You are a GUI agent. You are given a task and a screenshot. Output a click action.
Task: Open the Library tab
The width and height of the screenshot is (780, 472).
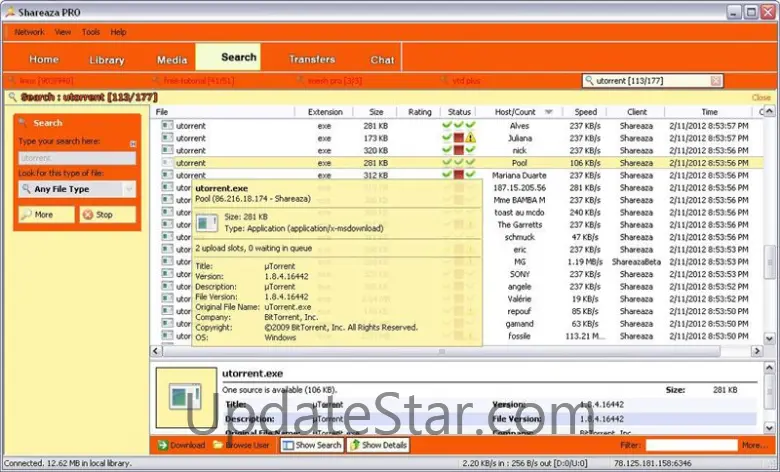pyautogui.click(x=106, y=60)
